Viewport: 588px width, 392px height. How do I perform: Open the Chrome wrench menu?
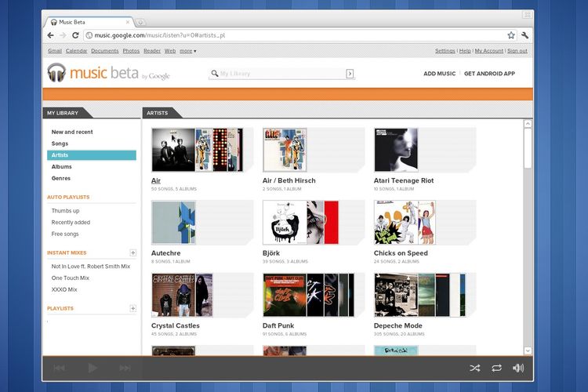tap(524, 35)
